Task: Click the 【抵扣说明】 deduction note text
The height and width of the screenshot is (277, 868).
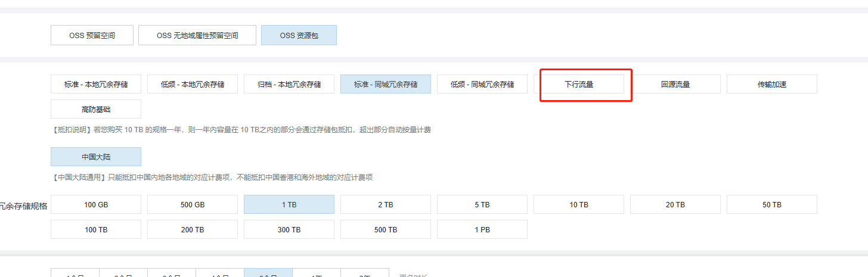Action: (241, 130)
